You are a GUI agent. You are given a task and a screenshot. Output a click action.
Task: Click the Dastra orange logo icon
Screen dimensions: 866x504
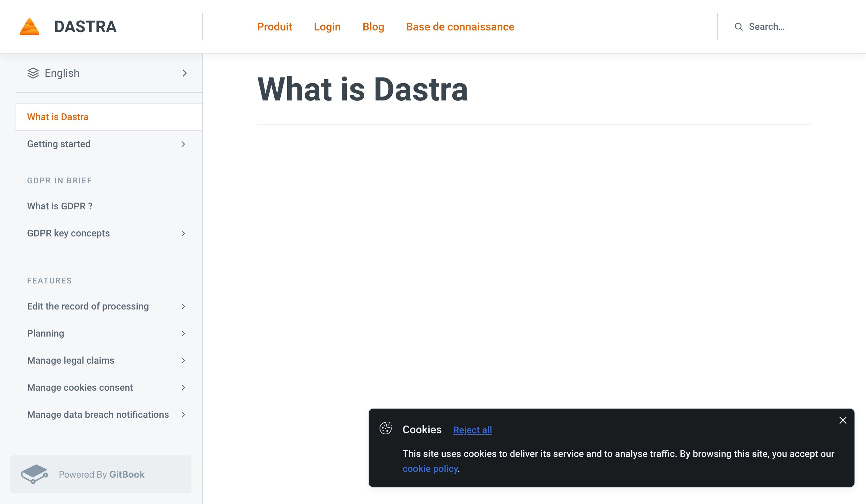(x=29, y=27)
